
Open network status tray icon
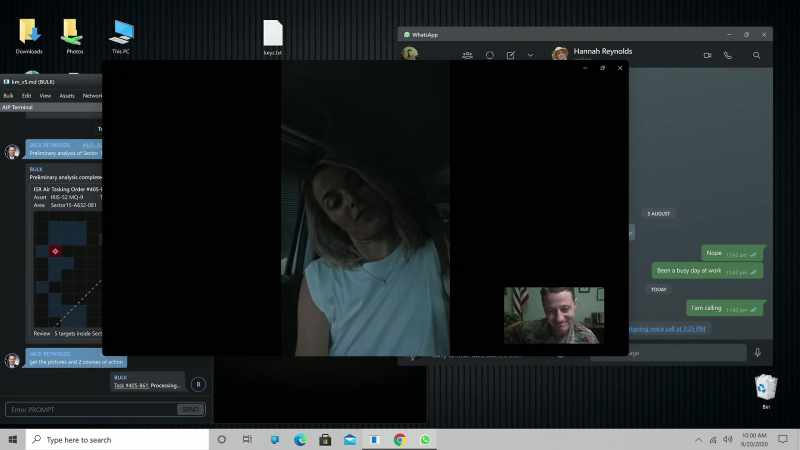click(713, 439)
